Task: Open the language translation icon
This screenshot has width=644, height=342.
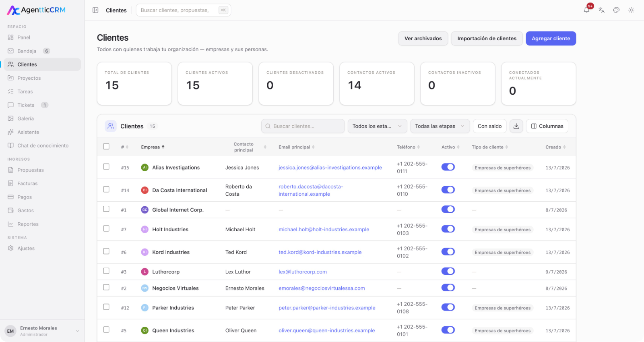Action: coord(601,10)
